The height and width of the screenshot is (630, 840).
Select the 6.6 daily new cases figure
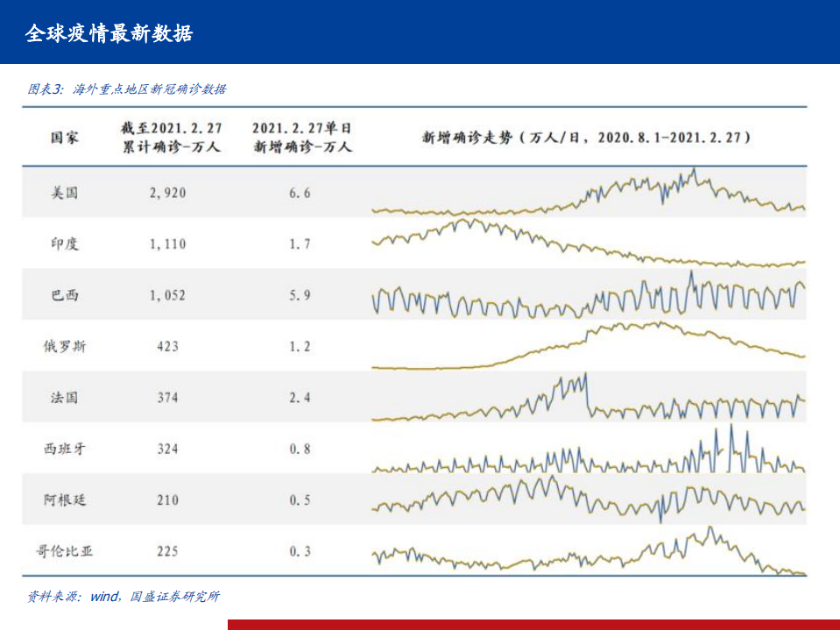pos(300,194)
